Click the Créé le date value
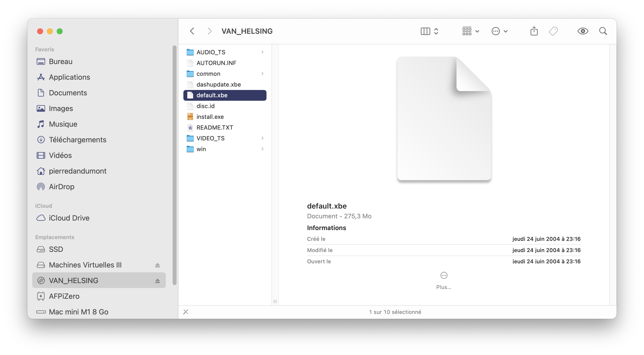644x355 pixels. pos(546,239)
